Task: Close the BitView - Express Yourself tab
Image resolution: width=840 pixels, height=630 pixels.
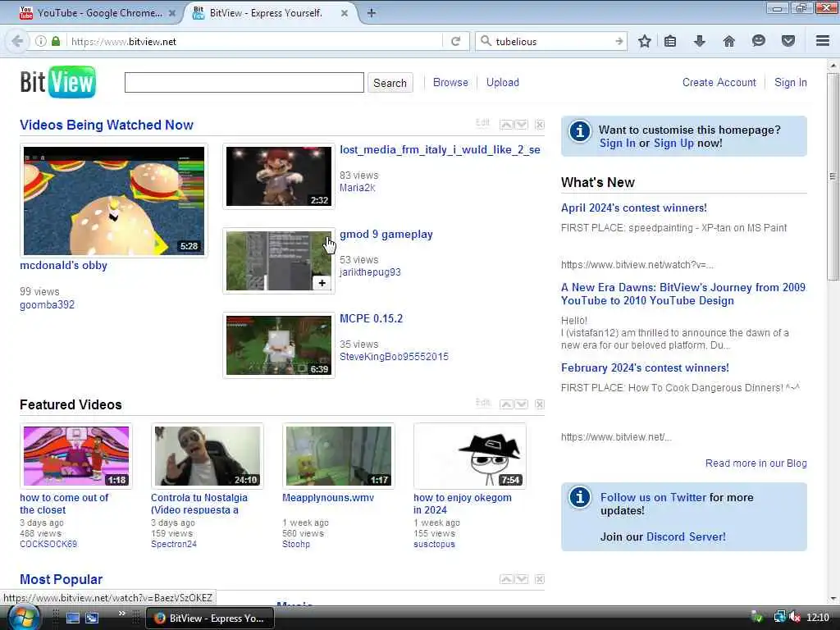Action: coord(345,13)
